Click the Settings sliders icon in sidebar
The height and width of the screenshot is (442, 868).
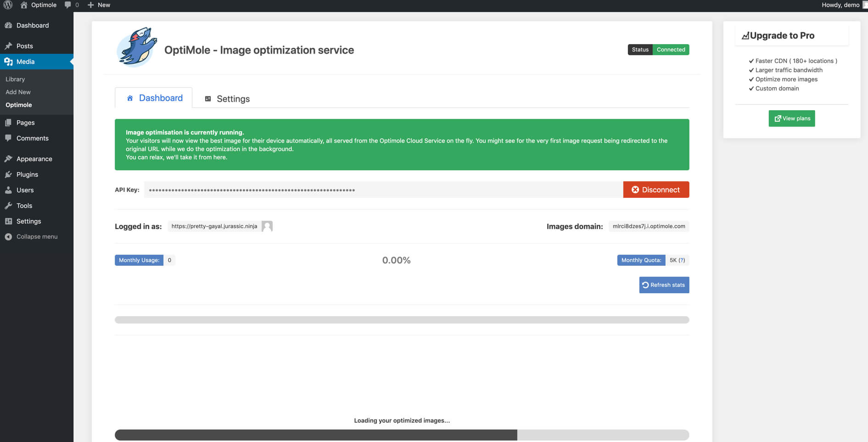[x=8, y=221]
